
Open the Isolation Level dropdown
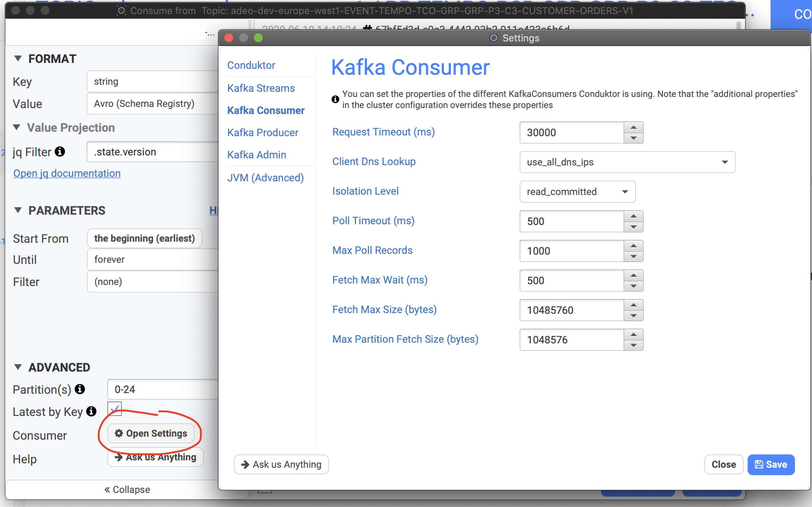click(x=577, y=192)
